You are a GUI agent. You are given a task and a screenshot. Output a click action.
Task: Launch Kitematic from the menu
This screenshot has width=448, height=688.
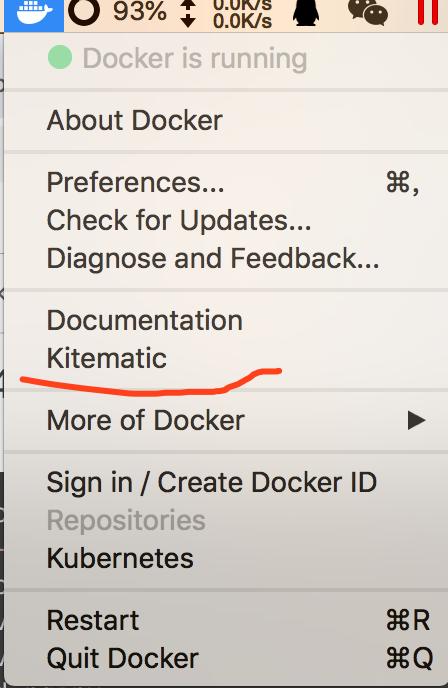pos(226,358)
